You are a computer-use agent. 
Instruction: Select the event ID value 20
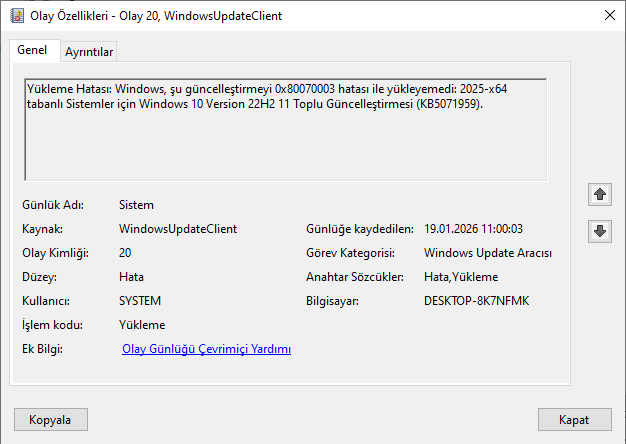(125, 253)
